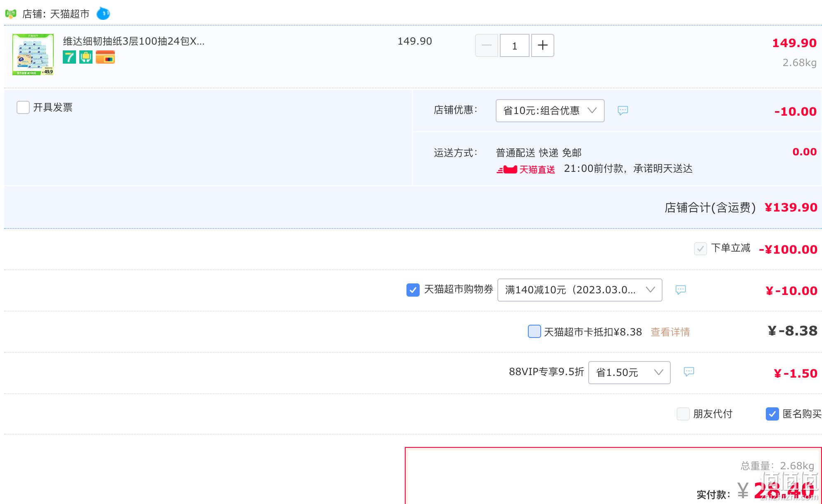Click the orange credit card badge
This screenshot has height=504, width=822.
coord(105,57)
